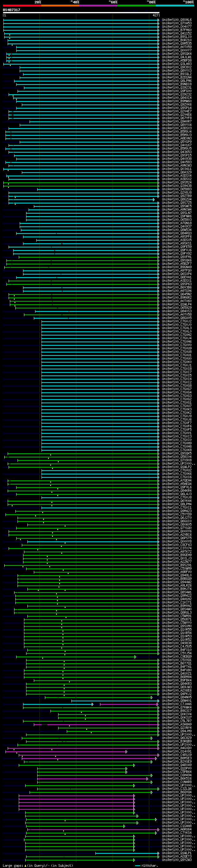Select the UniRef100_A6RU64 label
The width and height of the screenshot is (197, 868).
[177, 829]
